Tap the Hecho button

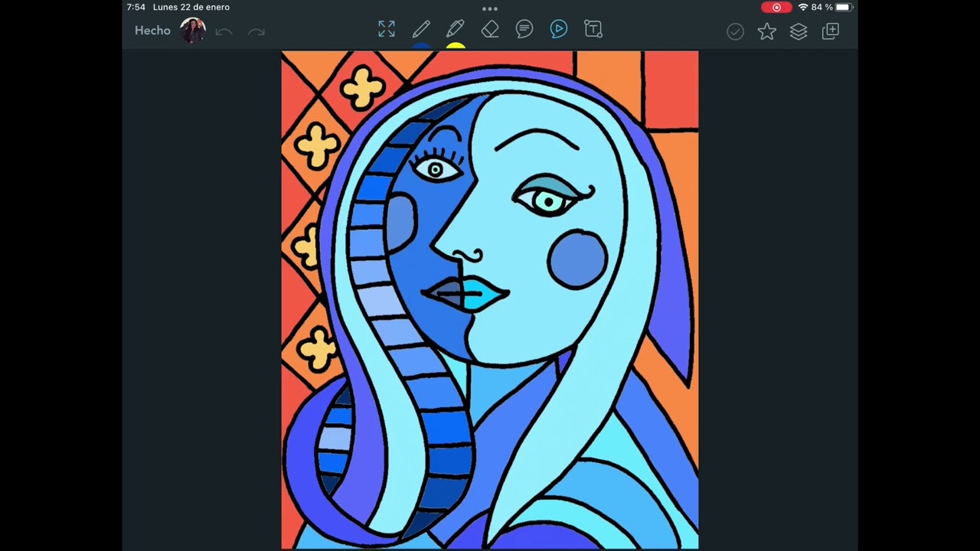pos(152,31)
